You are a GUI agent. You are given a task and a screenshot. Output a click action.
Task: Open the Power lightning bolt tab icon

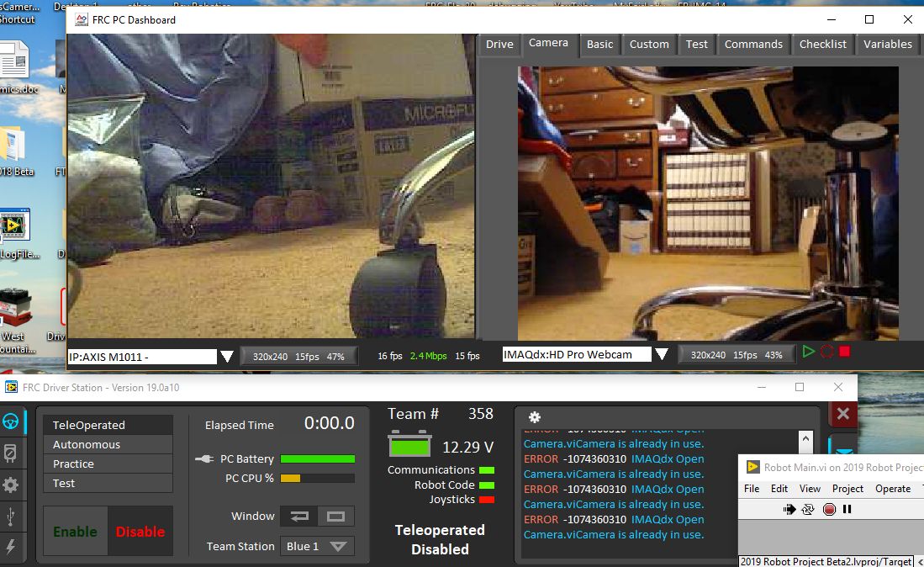point(11,547)
